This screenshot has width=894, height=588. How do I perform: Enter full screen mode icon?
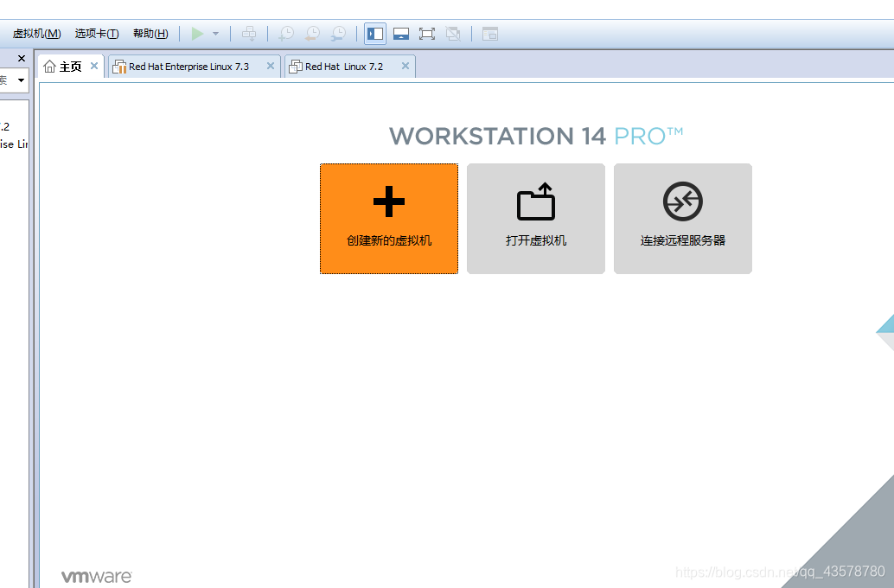click(427, 34)
